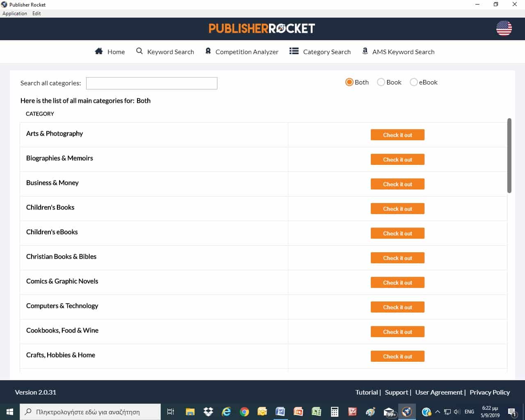This screenshot has height=420, width=525.
Task: Click the Publisher Rocket logo in the header
Action: coord(262,28)
